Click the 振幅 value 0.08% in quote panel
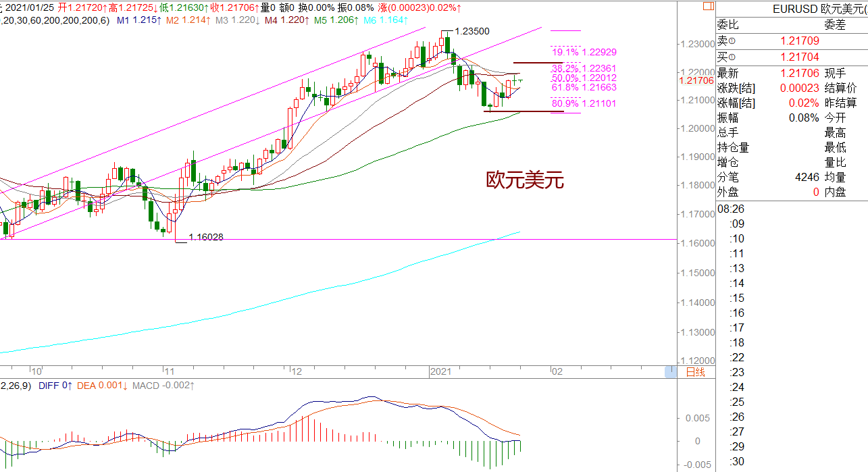868x472 pixels. [804, 117]
